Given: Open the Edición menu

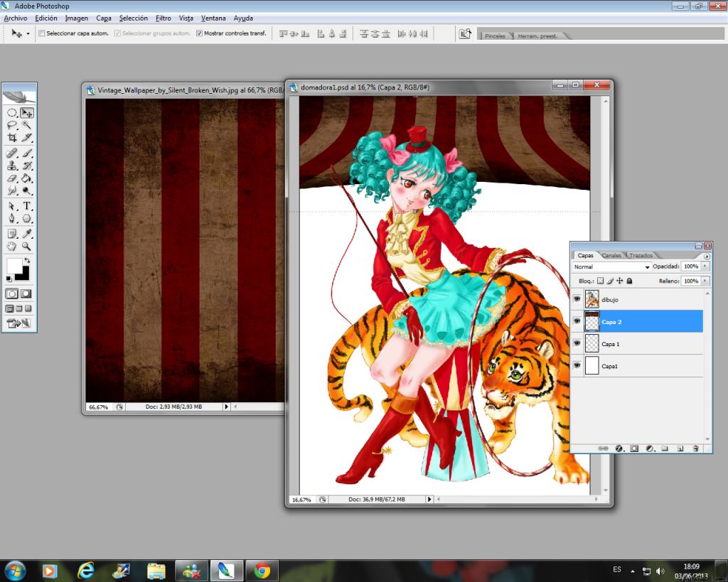Looking at the screenshot, I should tap(46, 18).
